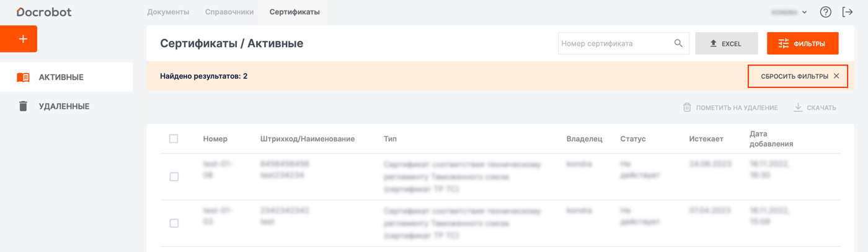Toggle the select-all checkbox in table header
This screenshot has width=868, height=252.
174,139
